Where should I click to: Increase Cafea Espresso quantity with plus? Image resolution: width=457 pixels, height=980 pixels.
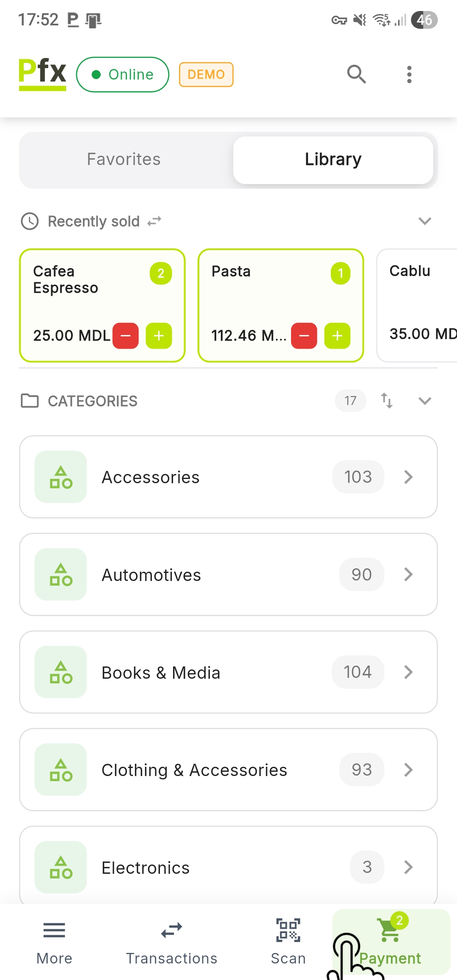pyautogui.click(x=159, y=336)
